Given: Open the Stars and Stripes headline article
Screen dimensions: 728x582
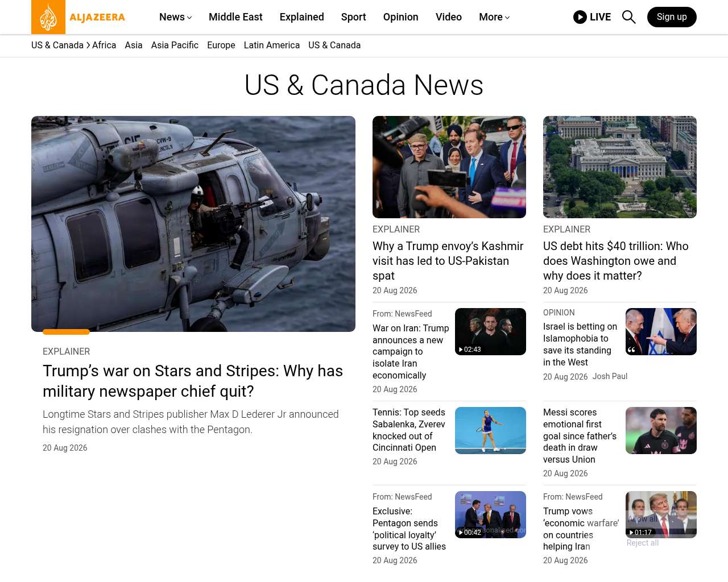Looking at the screenshot, I should pos(193,381).
